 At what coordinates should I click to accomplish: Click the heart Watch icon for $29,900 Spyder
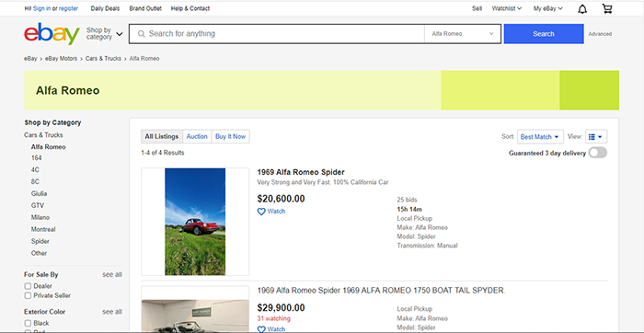point(261,329)
